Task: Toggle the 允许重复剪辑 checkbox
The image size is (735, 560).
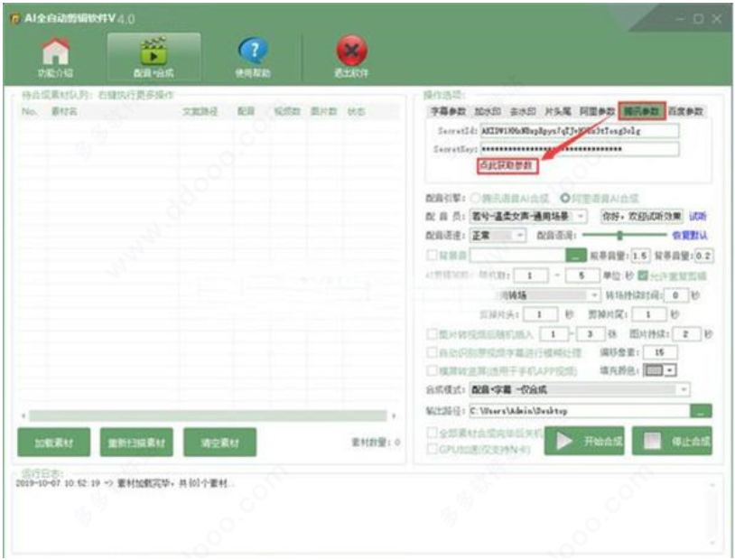Action: click(643, 275)
